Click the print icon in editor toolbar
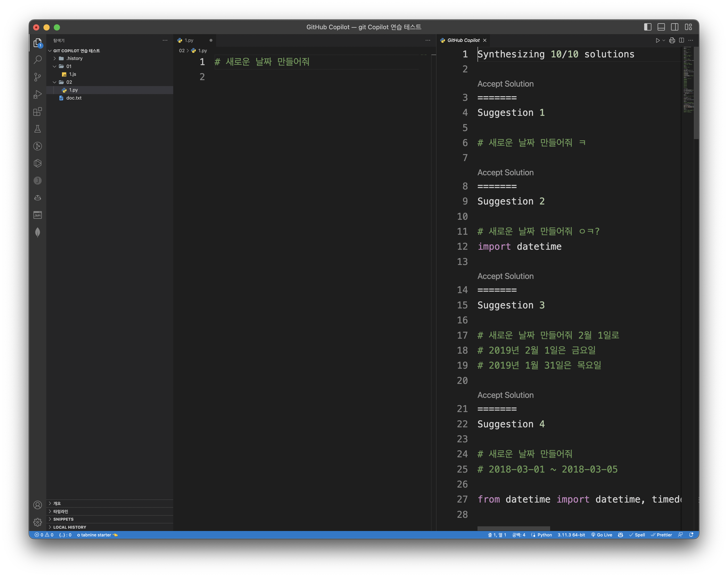This screenshot has height=577, width=728. point(672,40)
